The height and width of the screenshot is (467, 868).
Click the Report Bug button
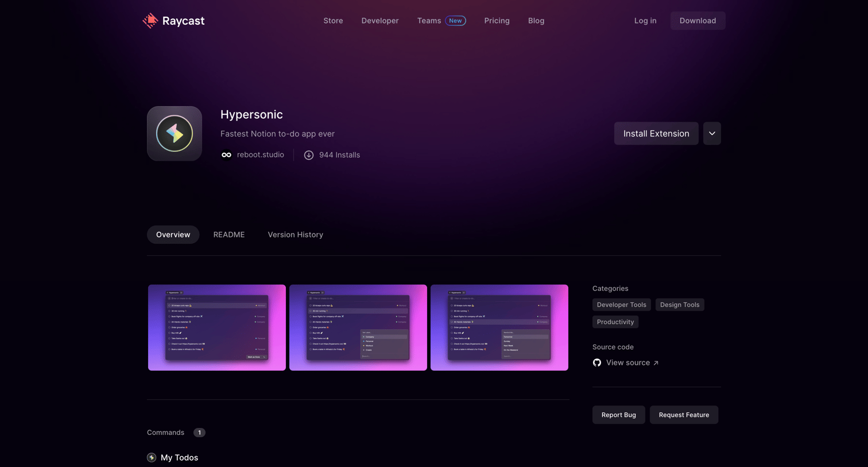[619, 415]
